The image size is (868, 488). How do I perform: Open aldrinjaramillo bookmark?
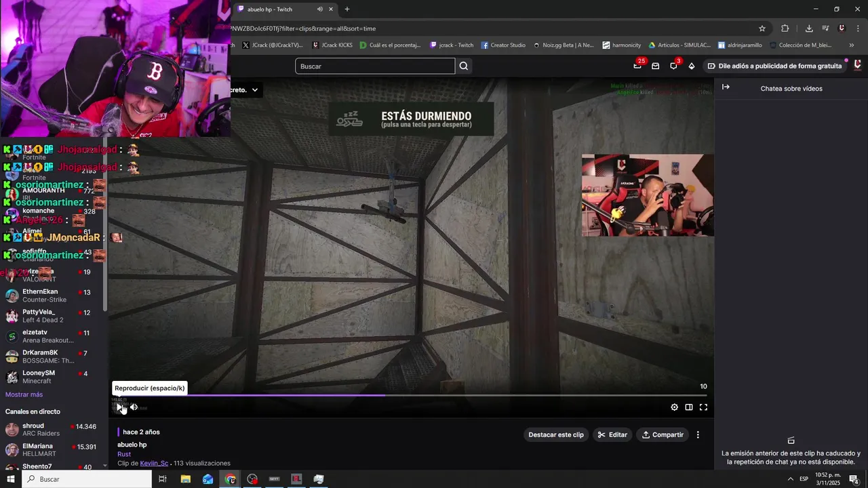coord(740,45)
